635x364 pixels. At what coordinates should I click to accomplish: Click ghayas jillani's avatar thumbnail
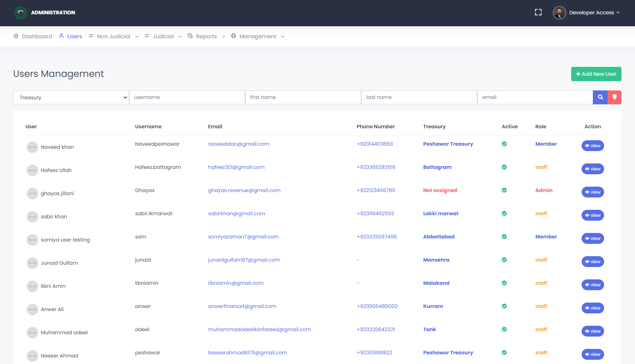[x=32, y=194]
